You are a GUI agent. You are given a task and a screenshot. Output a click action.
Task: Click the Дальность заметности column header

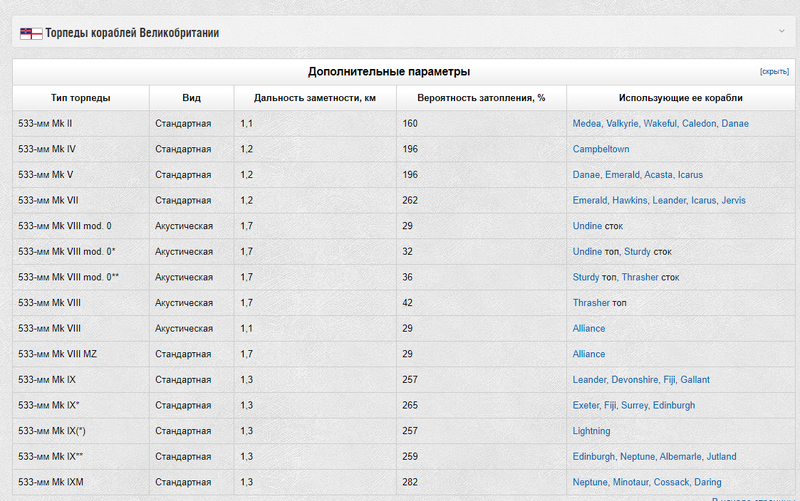(315, 98)
